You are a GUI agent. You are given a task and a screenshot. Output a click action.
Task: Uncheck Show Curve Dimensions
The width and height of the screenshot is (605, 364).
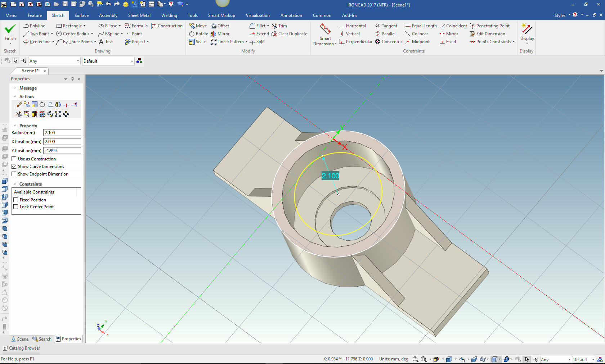point(14,167)
